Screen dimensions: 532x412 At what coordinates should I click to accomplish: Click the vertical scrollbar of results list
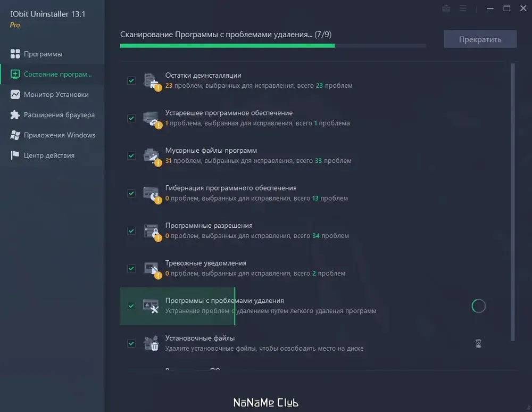(513, 202)
